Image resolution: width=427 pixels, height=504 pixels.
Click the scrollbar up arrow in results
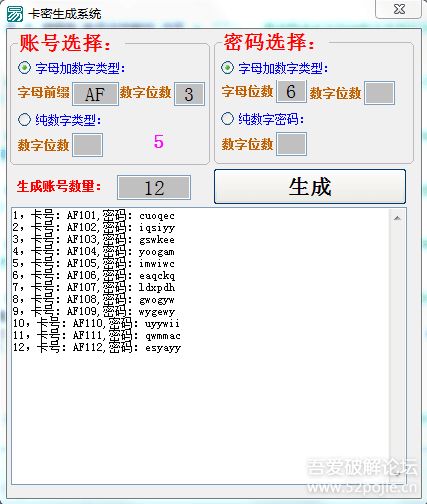(x=397, y=218)
